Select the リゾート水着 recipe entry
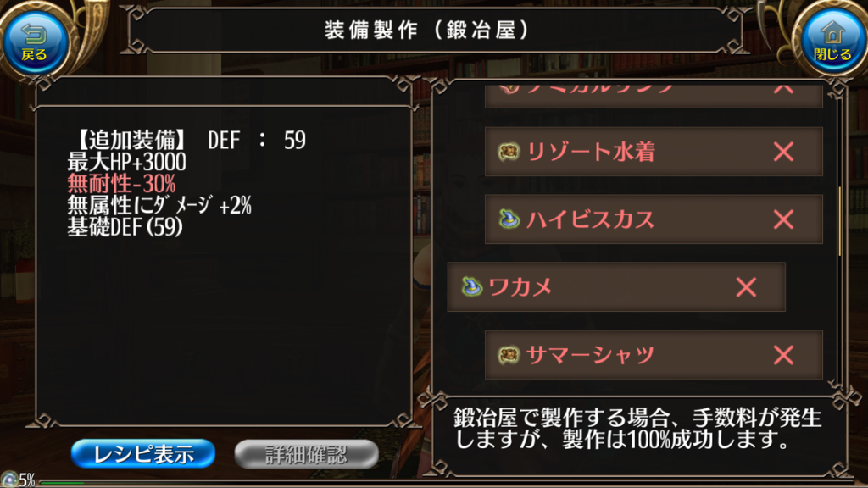Viewport: 868px width, 488px height. click(x=654, y=152)
